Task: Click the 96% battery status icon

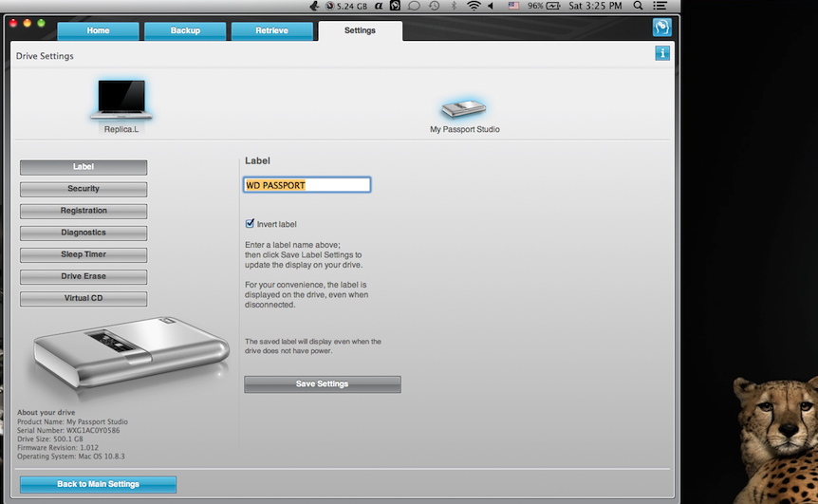Action: point(544,6)
